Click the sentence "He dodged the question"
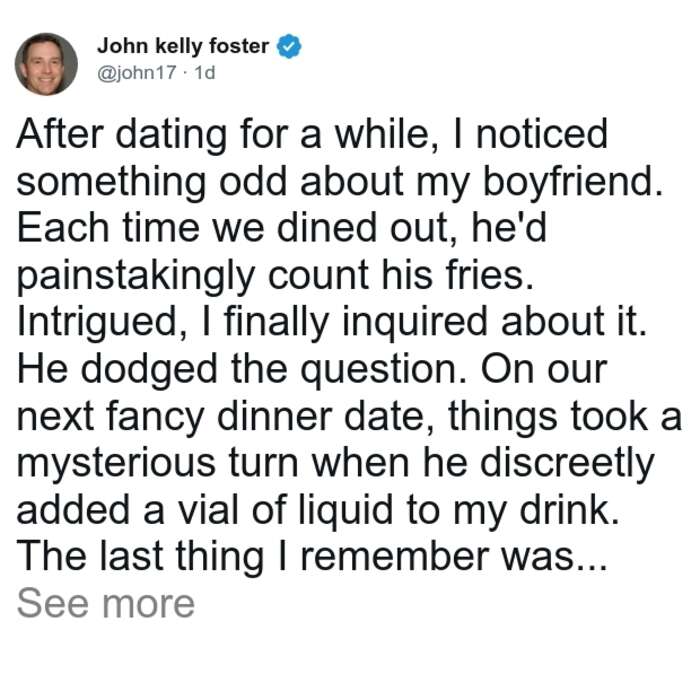The height and width of the screenshot is (700, 700). pos(237,370)
